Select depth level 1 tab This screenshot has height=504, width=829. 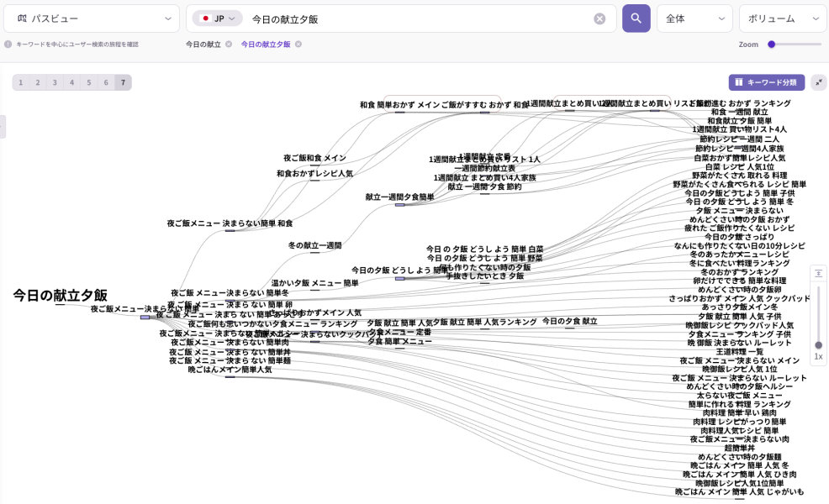[x=21, y=82]
